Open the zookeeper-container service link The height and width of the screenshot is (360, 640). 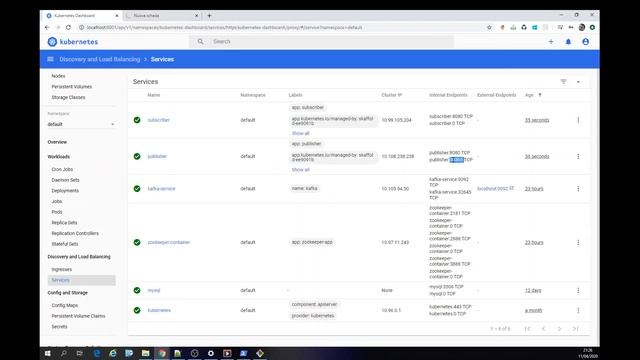tap(169, 242)
